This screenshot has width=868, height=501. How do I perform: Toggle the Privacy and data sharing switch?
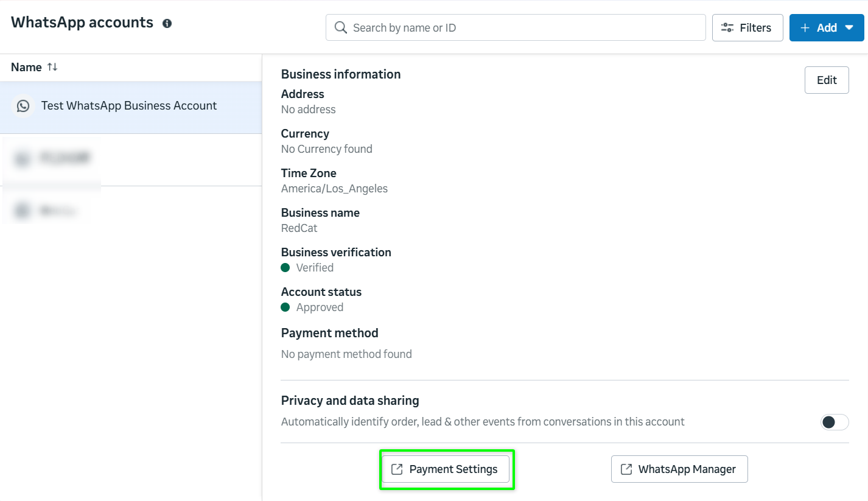point(834,422)
